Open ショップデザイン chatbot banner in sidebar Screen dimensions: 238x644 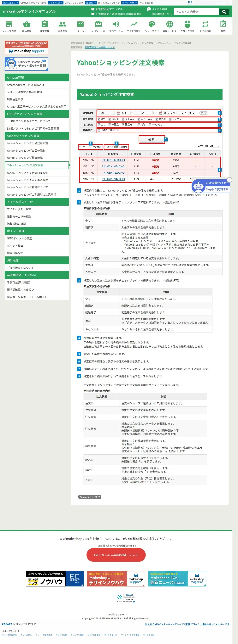coord(27,64)
